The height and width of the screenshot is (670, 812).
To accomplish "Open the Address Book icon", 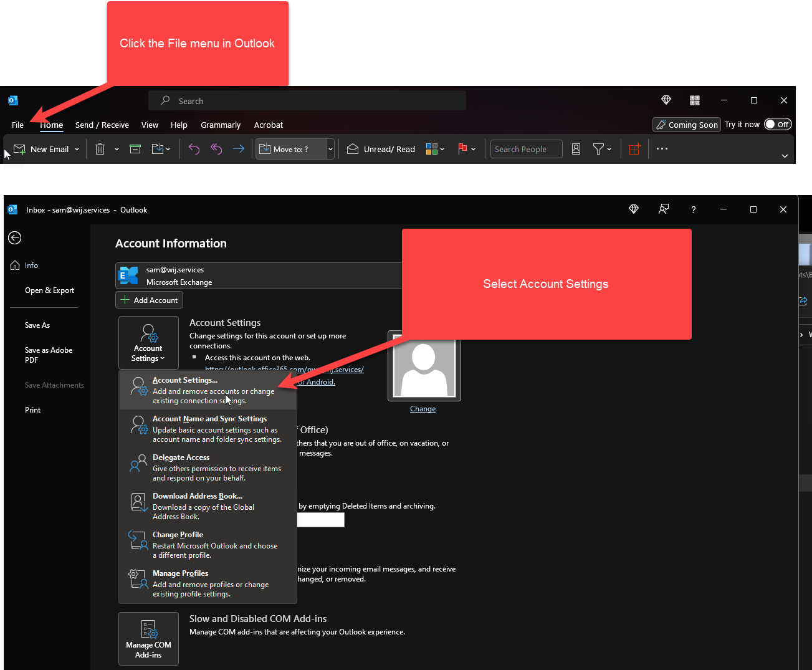I will (x=576, y=149).
